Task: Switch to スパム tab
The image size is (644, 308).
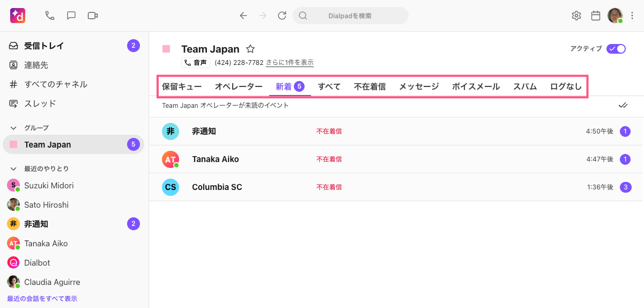Action: tap(525, 86)
